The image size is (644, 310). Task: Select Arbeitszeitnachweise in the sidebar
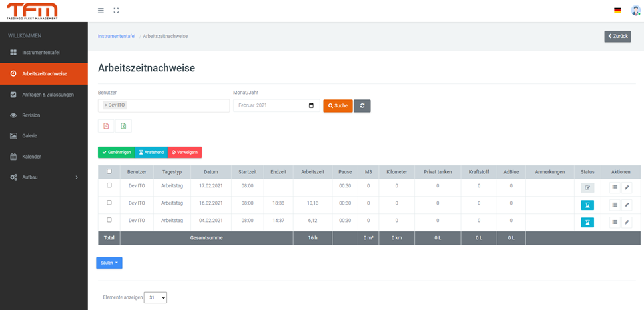tap(43, 73)
